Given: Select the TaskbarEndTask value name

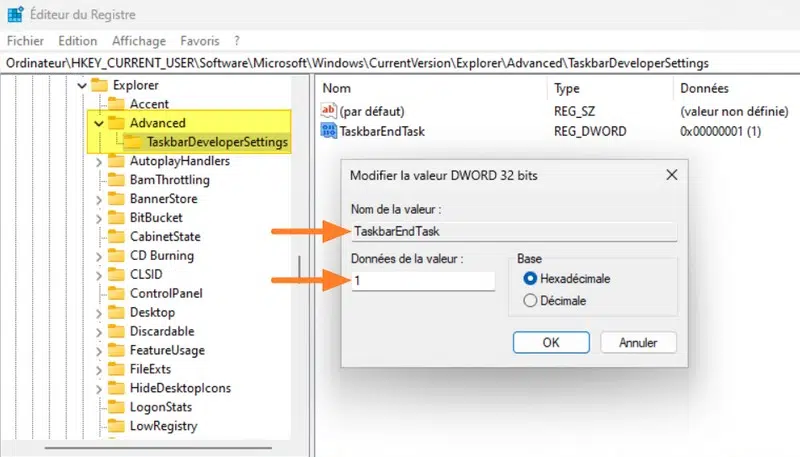Looking at the screenshot, I should click(382, 131).
